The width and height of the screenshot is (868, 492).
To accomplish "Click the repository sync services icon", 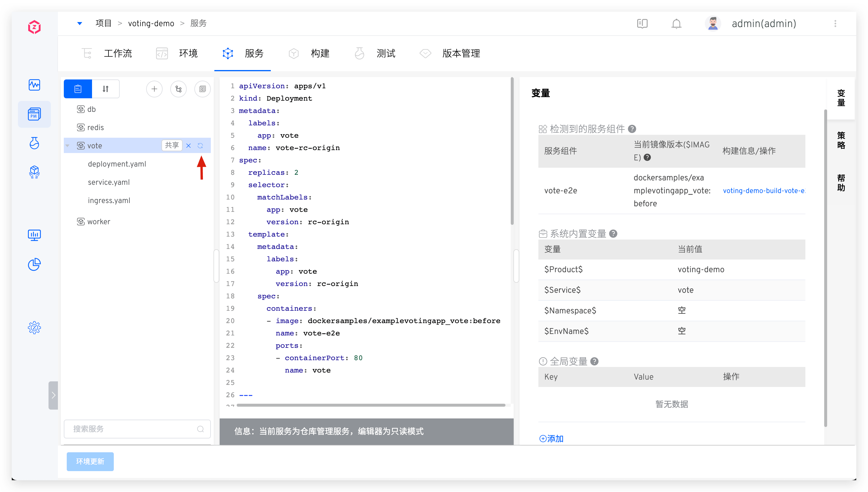I will click(x=178, y=89).
